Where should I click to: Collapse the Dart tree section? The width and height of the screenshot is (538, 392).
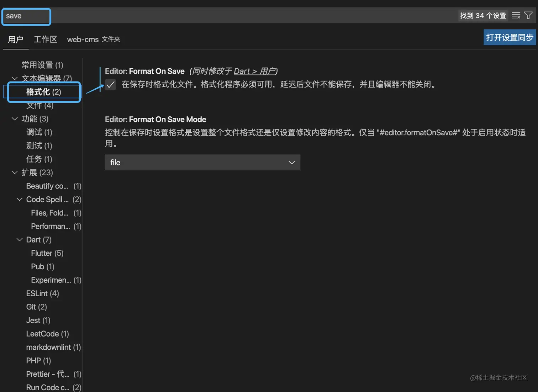click(x=19, y=239)
